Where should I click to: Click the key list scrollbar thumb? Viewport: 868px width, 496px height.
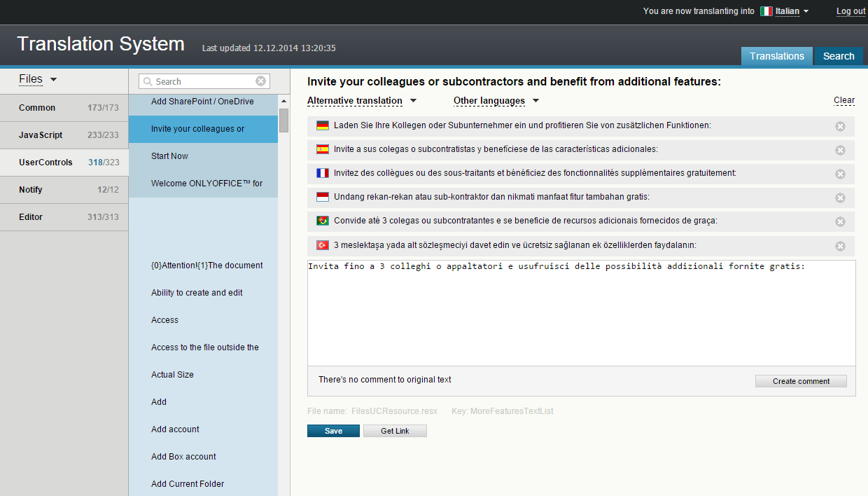pos(283,120)
